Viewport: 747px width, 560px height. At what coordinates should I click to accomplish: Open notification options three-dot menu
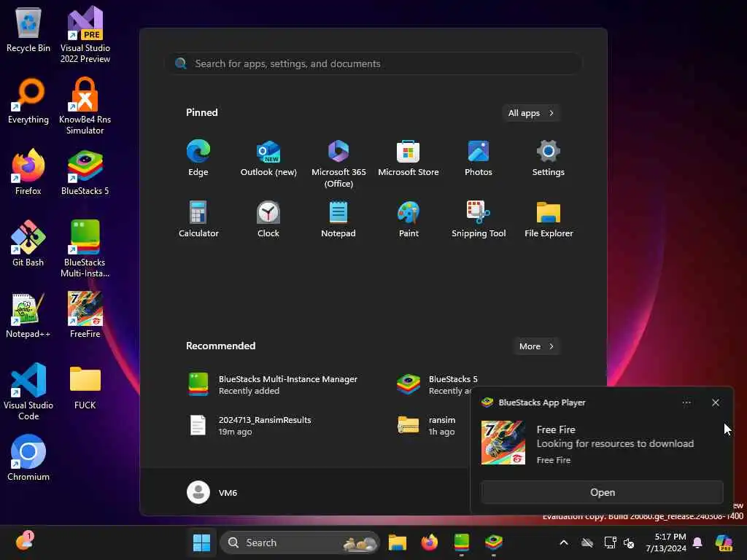coord(686,402)
